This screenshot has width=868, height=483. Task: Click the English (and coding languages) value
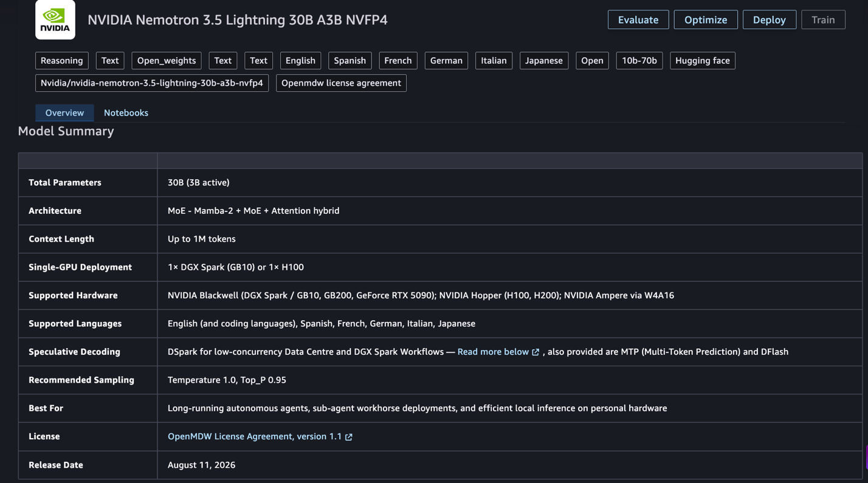[x=322, y=324]
